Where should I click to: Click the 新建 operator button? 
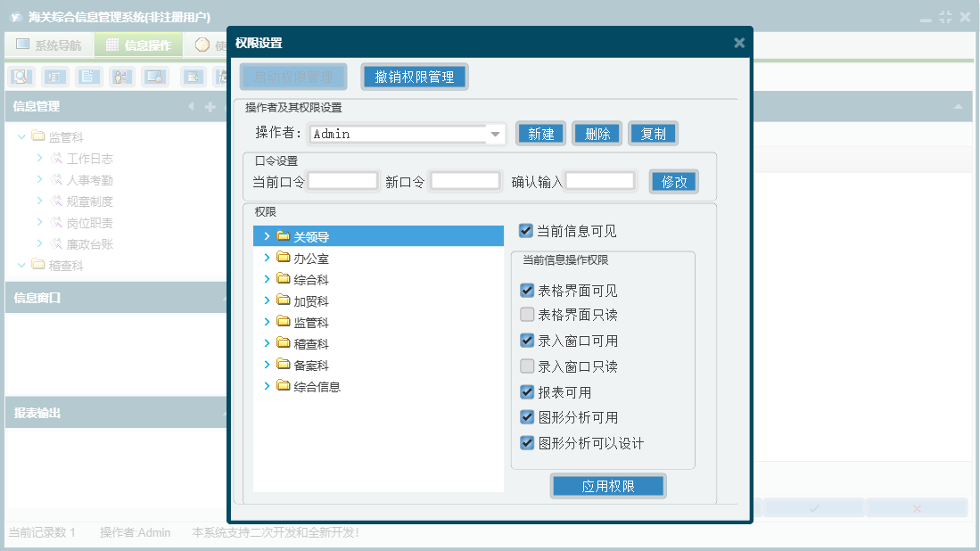pos(540,134)
